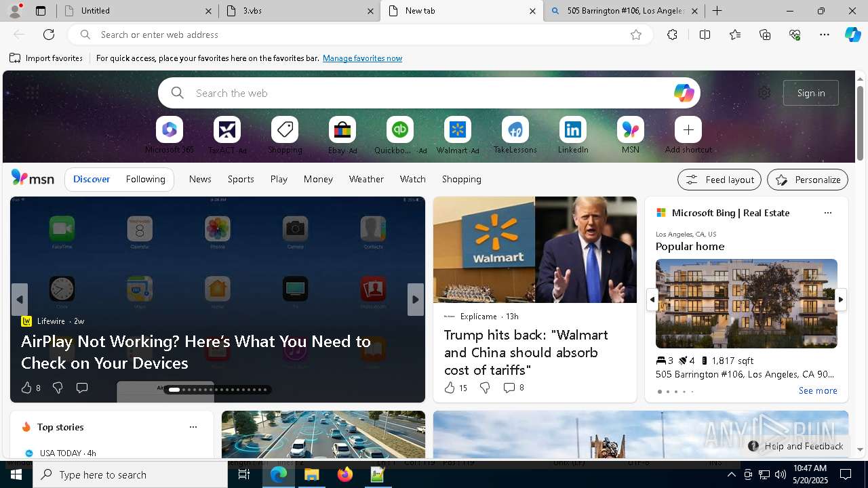
Task: Select the Following feed tab
Action: [145, 180]
